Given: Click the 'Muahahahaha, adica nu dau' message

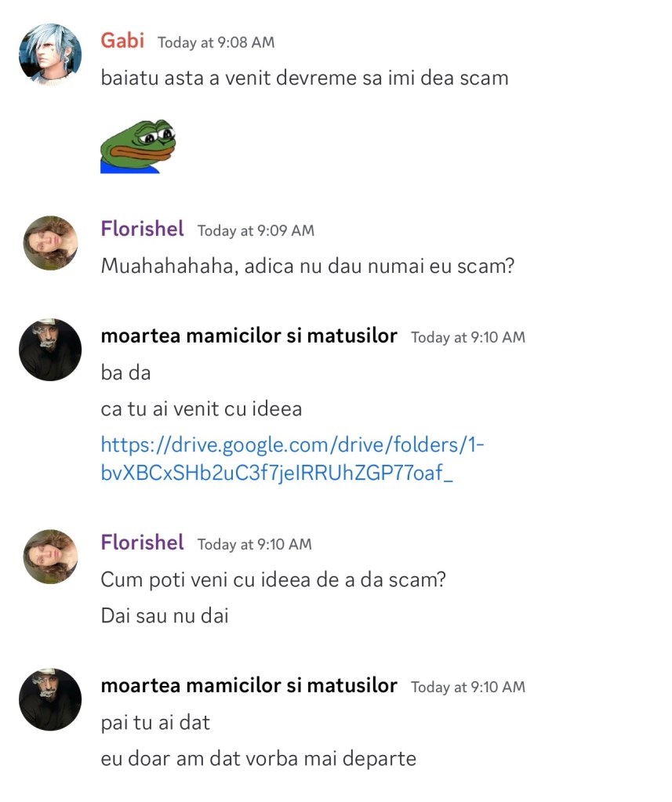Looking at the screenshot, I should 307,266.
